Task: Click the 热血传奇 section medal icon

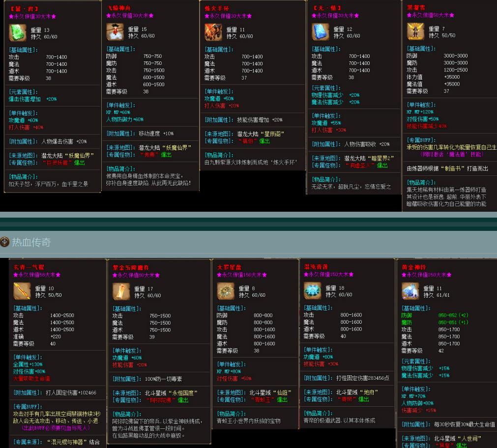Action: tap(4, 242)
